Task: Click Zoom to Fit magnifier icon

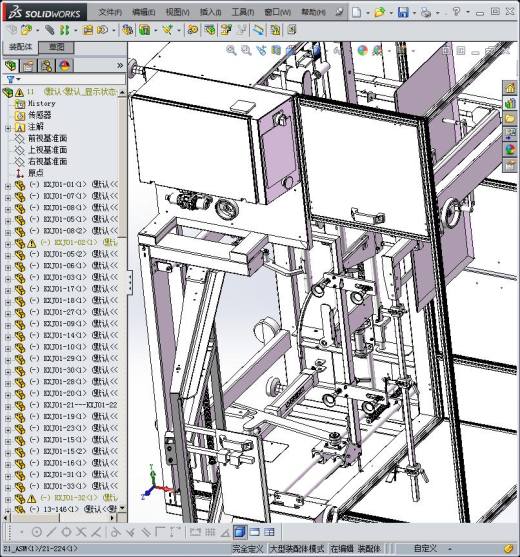Action: coord(231,50)
